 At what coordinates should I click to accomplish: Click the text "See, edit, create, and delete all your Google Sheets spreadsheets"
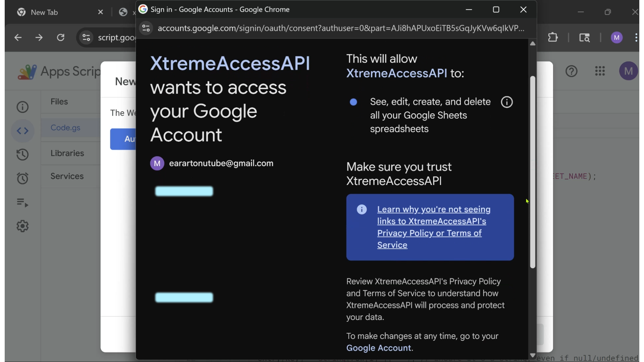(x=430, y=115)
